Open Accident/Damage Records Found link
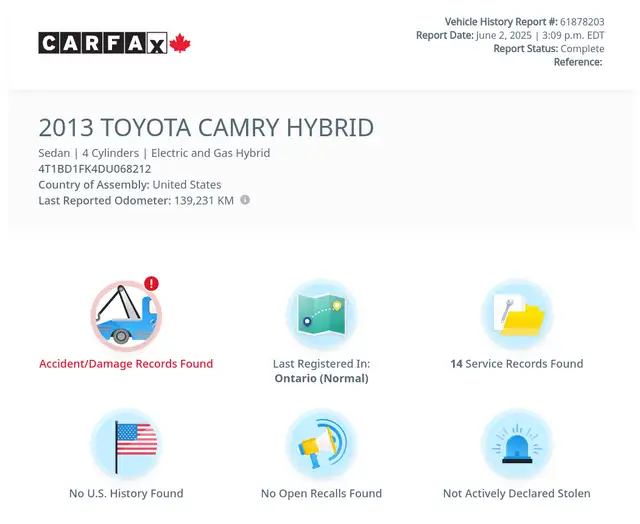640x524 pixels. (x=126, y=364)
